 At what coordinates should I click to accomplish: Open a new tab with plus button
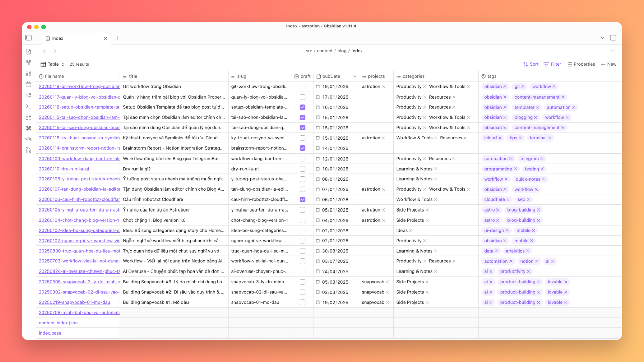[x=117, y=38]
